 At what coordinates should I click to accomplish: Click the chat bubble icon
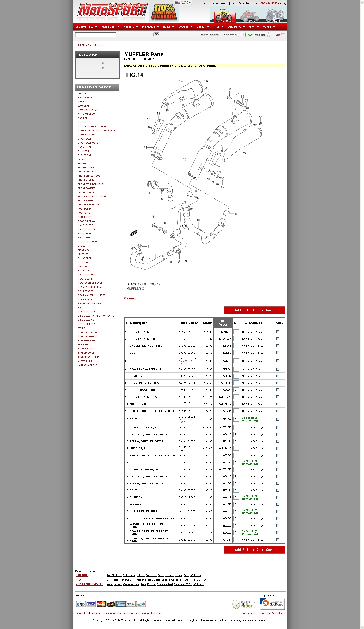(x=241, y=35)
